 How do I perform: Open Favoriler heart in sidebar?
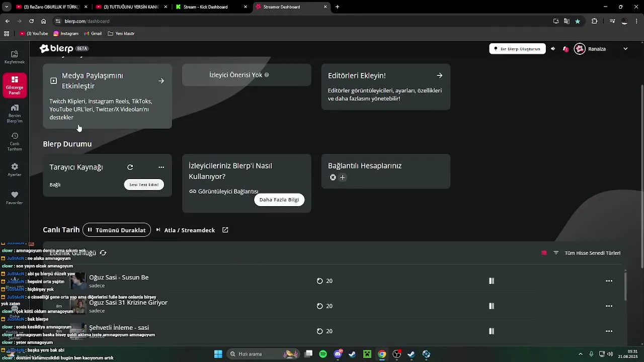(x=15, y=198)
